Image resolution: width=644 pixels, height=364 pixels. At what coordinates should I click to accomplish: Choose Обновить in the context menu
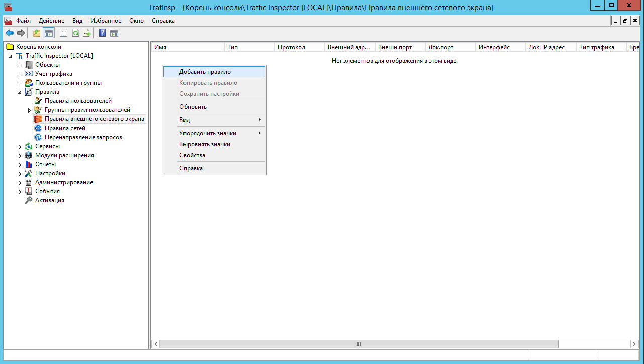pos(214,107)
